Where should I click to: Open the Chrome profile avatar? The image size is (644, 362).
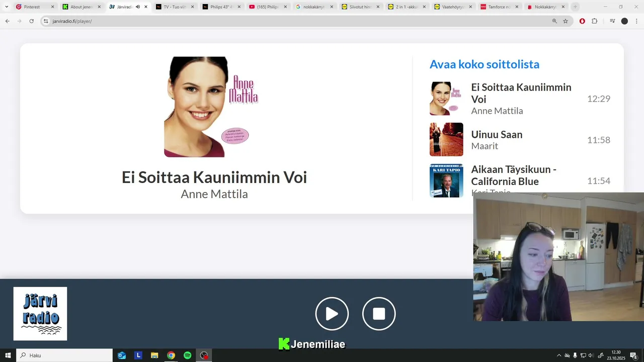(x=624, y=21)
